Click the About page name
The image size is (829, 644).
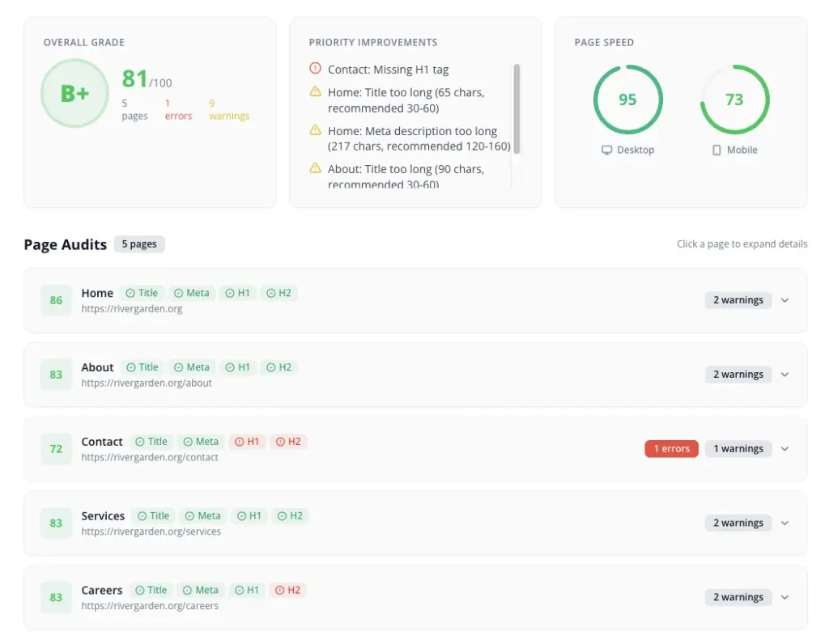click(x=97, y=367)
